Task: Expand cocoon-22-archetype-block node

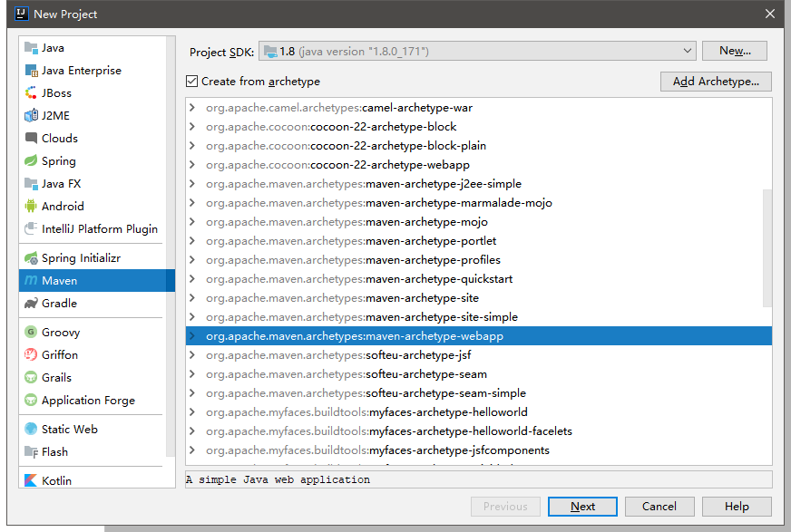Action: (192, 127)
